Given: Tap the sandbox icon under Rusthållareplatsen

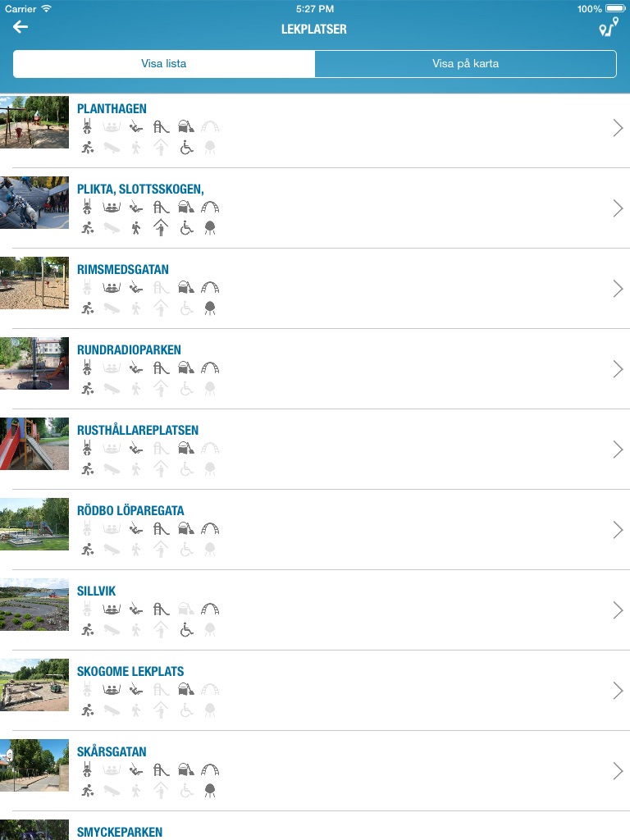Looking at the screenshot, I should (x=186, y=448).
